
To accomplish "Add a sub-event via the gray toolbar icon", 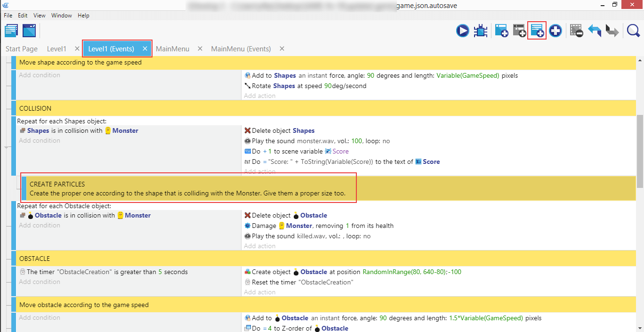I will [519, 31].
